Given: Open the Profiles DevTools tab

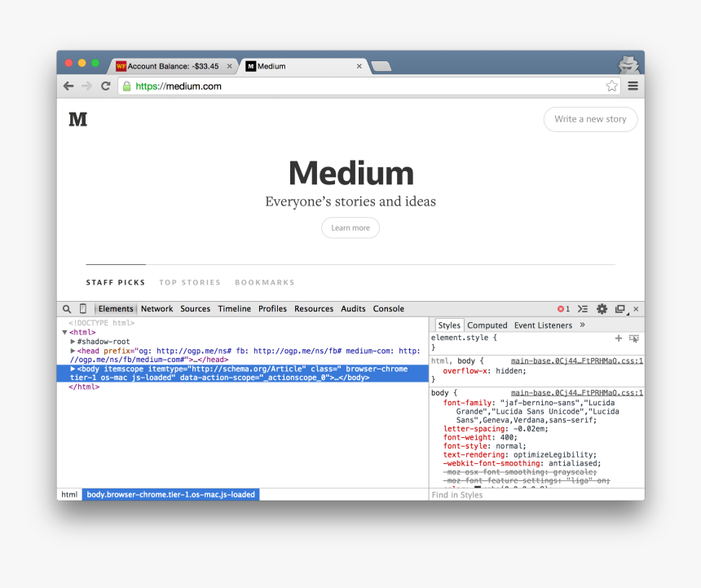Looking at the screenshot, I should (272, 308).
